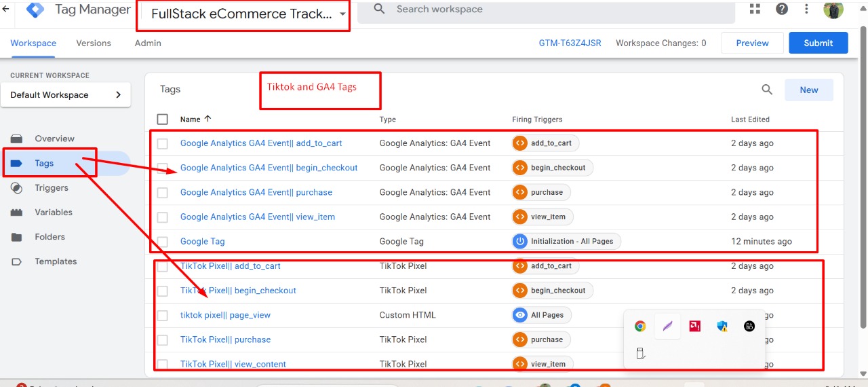Check GA4 Event view_item tag checkbox
Image resolution: width=868 pixels, height=387 pixels.
pyautogui.click(x=162, y=217)
